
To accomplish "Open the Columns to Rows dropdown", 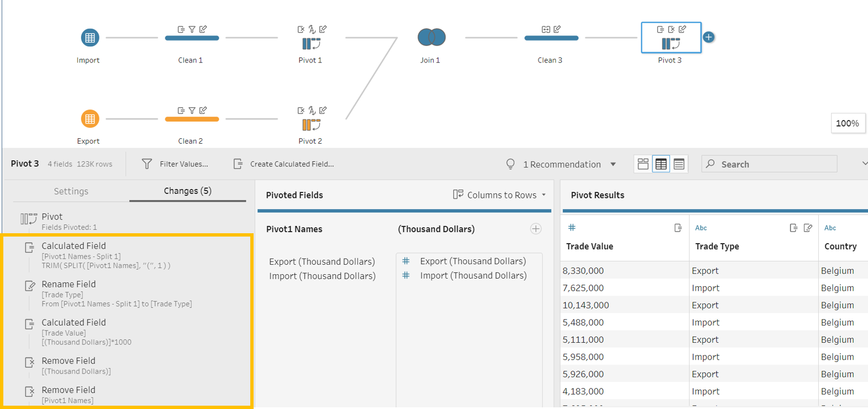I will tap(500, 195).
